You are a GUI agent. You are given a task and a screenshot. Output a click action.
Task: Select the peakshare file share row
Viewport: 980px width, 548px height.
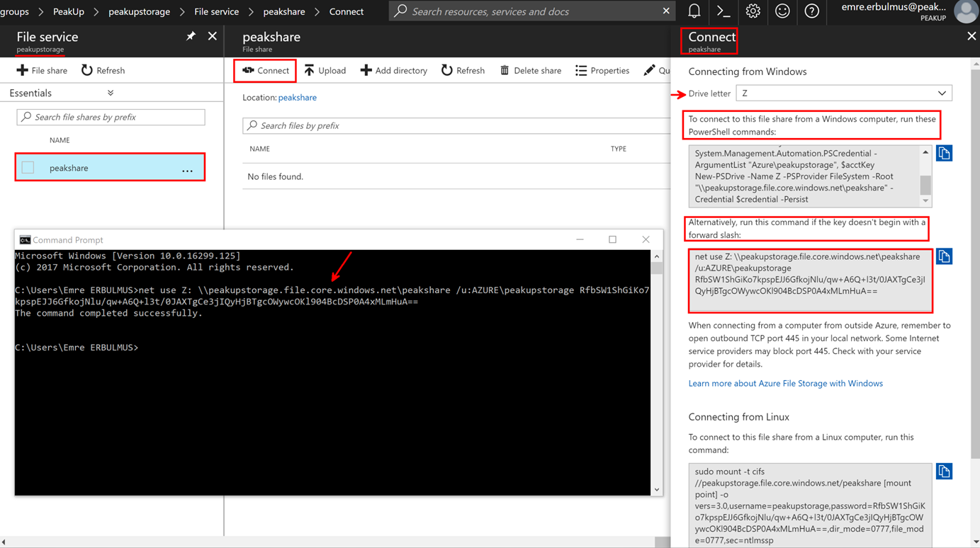(110, 168)
